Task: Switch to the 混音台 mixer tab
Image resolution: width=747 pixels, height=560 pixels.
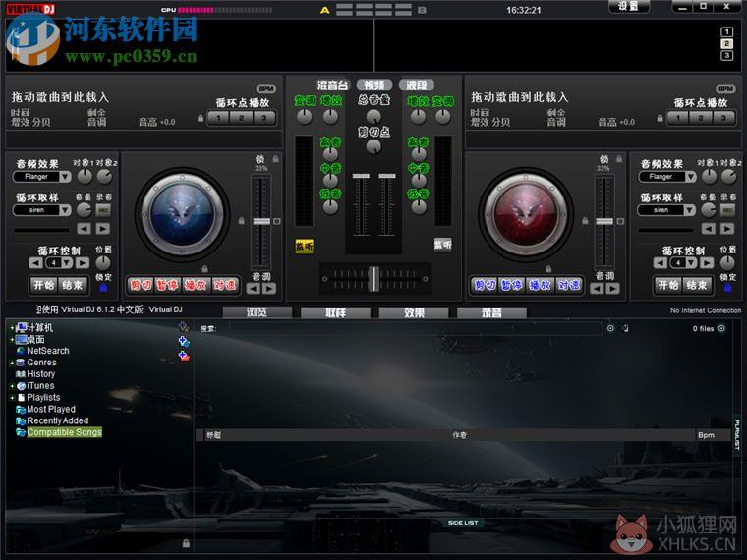Action: [x=332, y=85]
